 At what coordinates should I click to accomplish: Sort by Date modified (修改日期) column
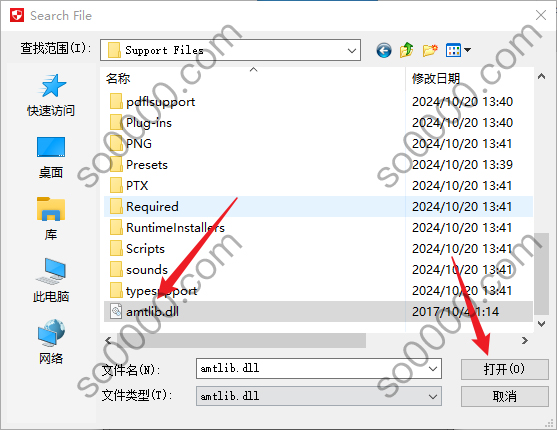436,79
